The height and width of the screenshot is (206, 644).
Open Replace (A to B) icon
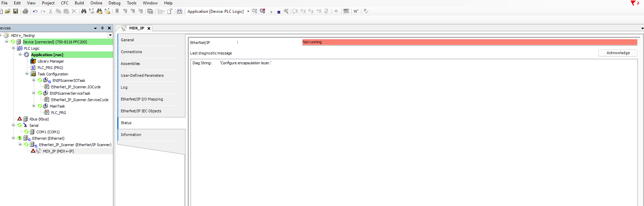[91, 11]
